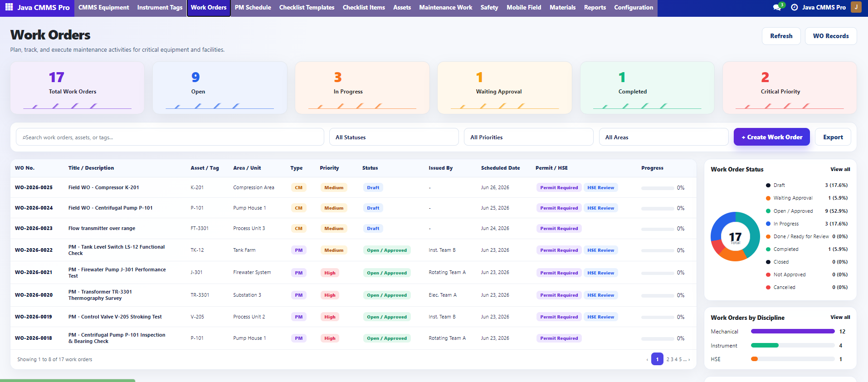Go to page 1 in pagination
The height and width of the screenshot is (382, 868).
point(657,359)
